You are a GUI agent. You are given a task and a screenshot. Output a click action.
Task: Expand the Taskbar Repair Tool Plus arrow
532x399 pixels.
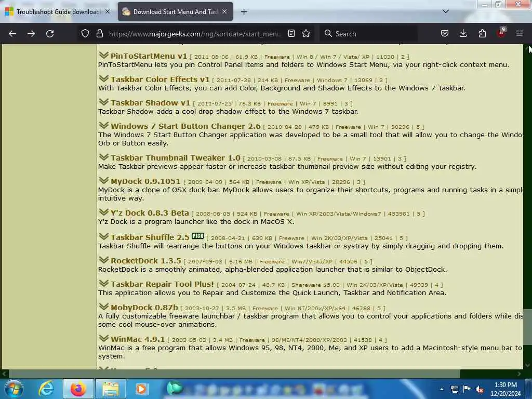[x=104, y=283]
